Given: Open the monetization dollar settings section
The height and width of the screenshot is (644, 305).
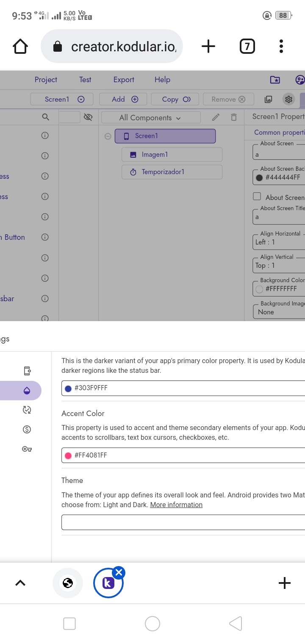Looking at the screenshot, I should pyautogui.click(x=27, y=429).
